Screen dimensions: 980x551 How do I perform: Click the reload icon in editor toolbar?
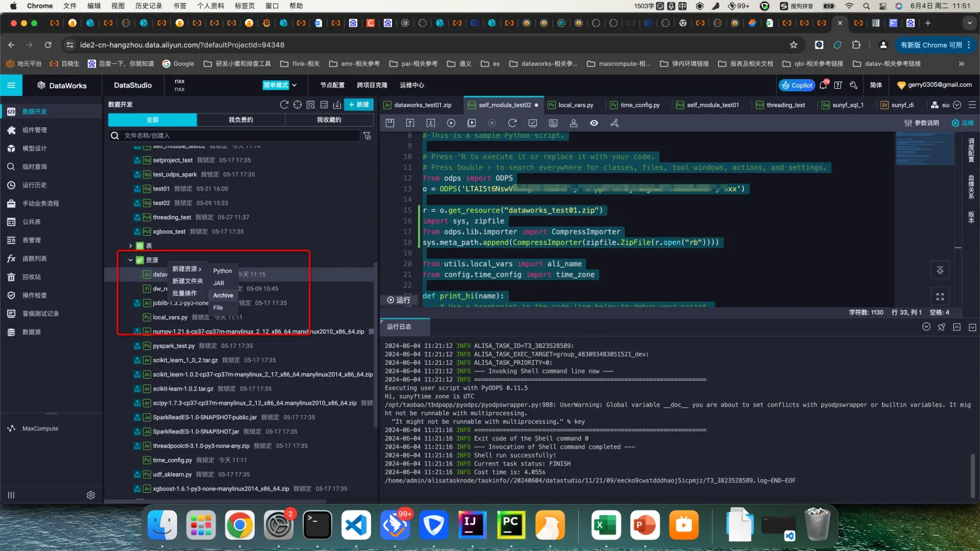point(512,123)
